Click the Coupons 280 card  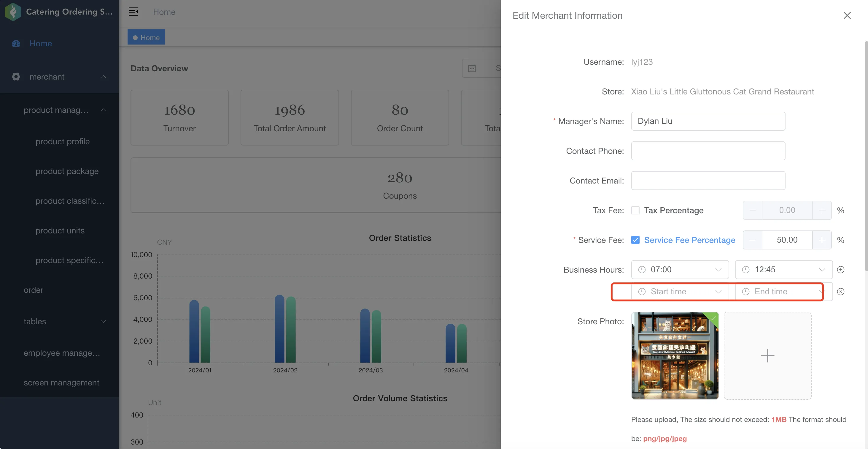coord(400,185)
